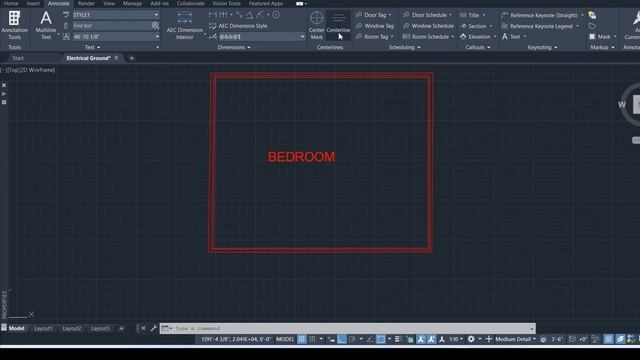Close the Electrical Ground drawing tab
Screen dimensions: 640x360
[116, 58]
